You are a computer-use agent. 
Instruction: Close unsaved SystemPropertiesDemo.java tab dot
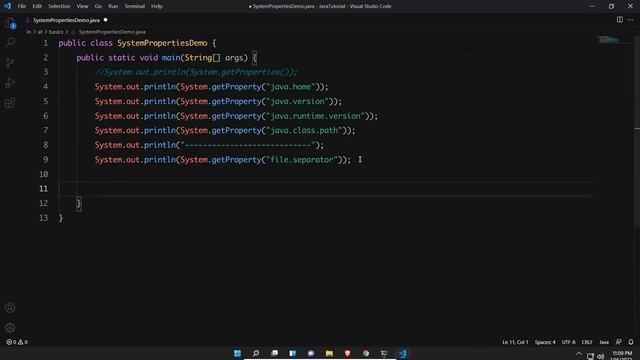click(x=105, y=20)
